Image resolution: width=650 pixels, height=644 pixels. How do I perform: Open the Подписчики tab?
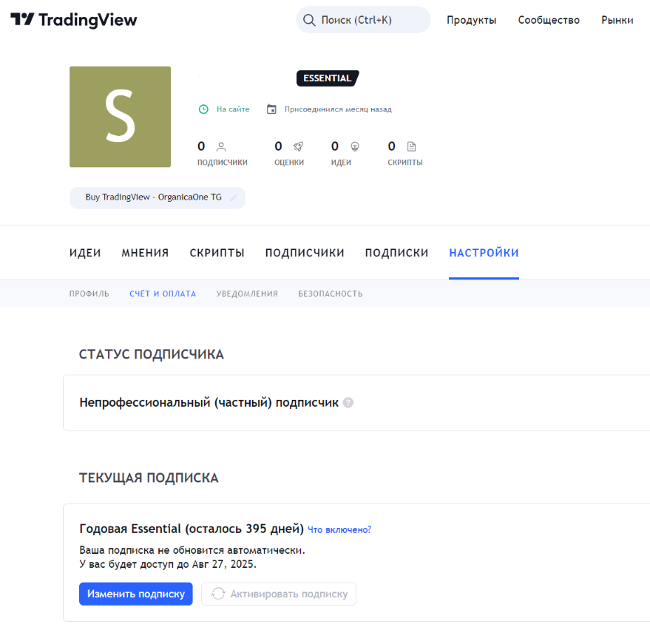305,253
